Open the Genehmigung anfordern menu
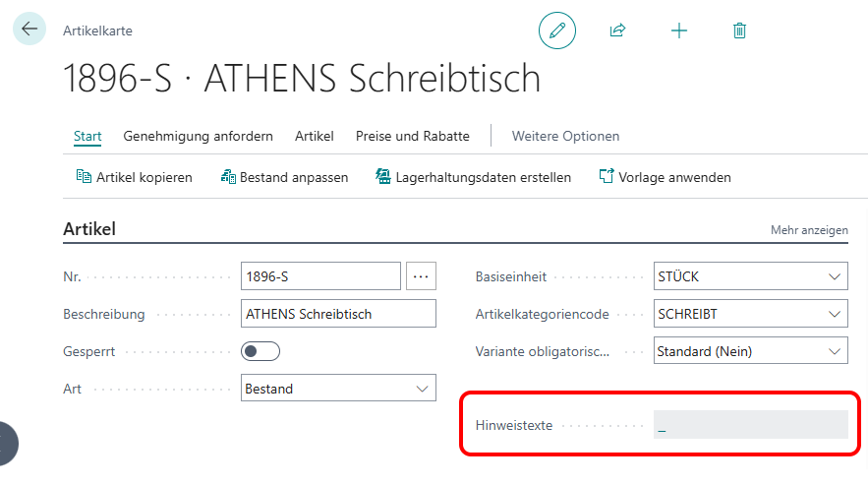 coord(198,136)
